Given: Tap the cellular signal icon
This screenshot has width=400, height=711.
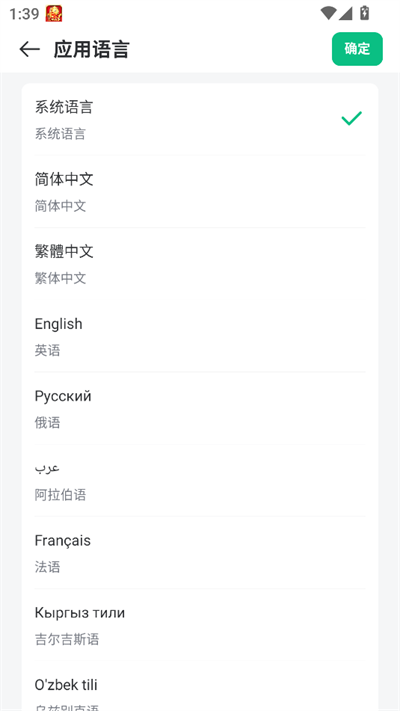Looking at the screenshot, I should [346, 13].
